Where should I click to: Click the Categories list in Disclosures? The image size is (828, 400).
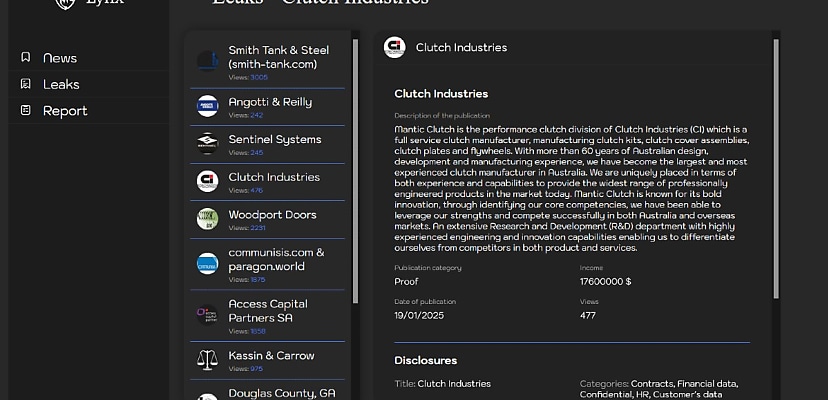[x=659, y=389]
